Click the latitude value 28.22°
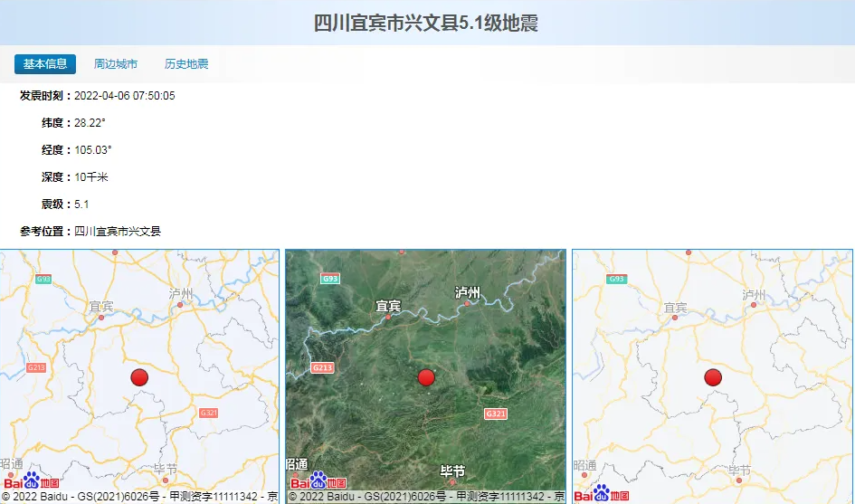The image size is (855, 504). (90, 123)
